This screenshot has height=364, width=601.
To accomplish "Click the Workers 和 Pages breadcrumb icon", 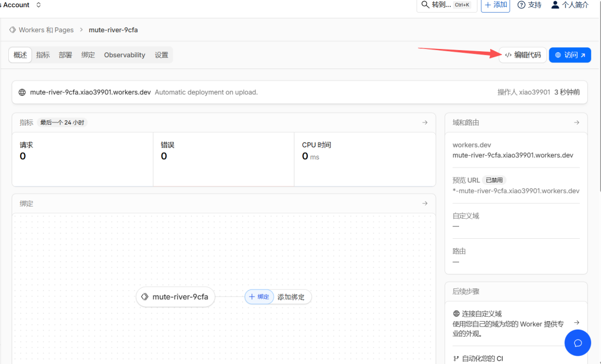I will (13, 29).
